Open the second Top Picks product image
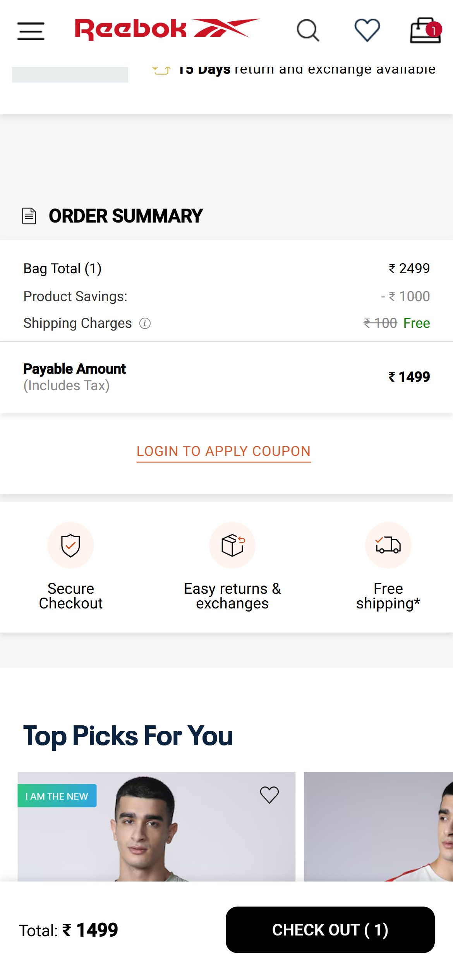453x980 pixels. tap(378, 827)
